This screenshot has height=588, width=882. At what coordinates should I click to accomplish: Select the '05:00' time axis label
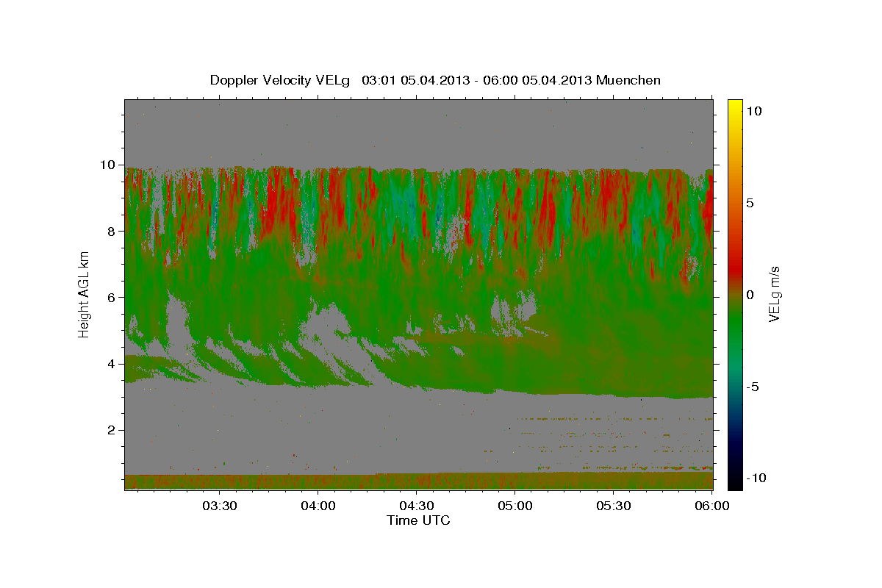(515, 506)
